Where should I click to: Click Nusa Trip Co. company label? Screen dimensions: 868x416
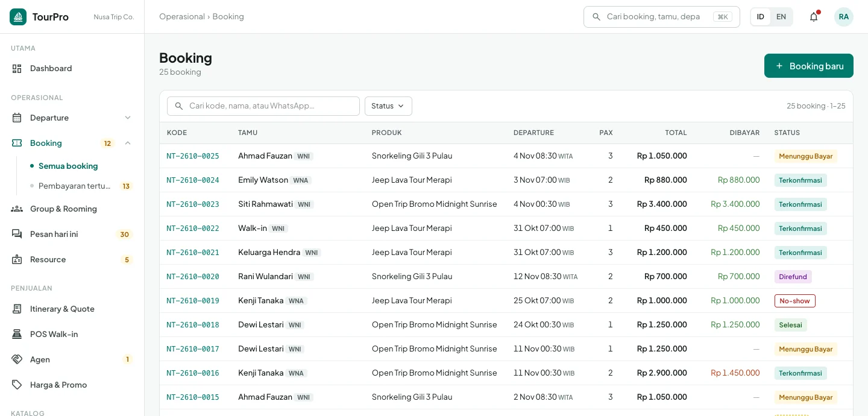click(x=114, y=17)
